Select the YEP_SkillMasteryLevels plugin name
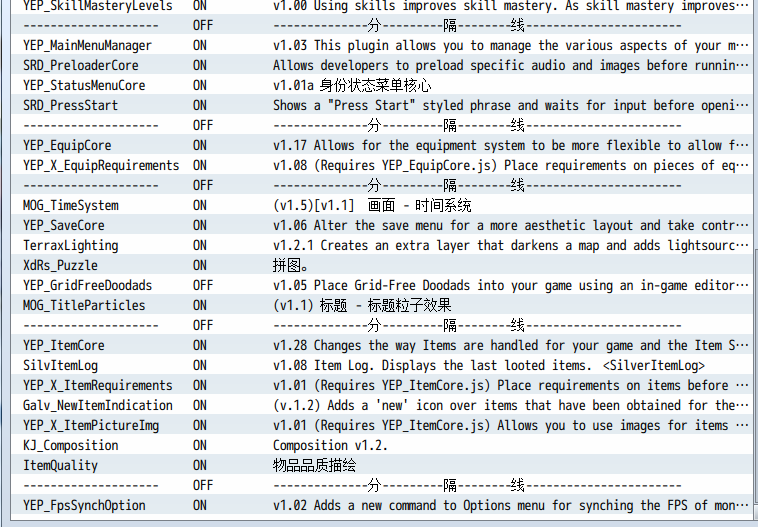Image resolution: width=758 pixels, height=527 pixels. tap(98, 6)
